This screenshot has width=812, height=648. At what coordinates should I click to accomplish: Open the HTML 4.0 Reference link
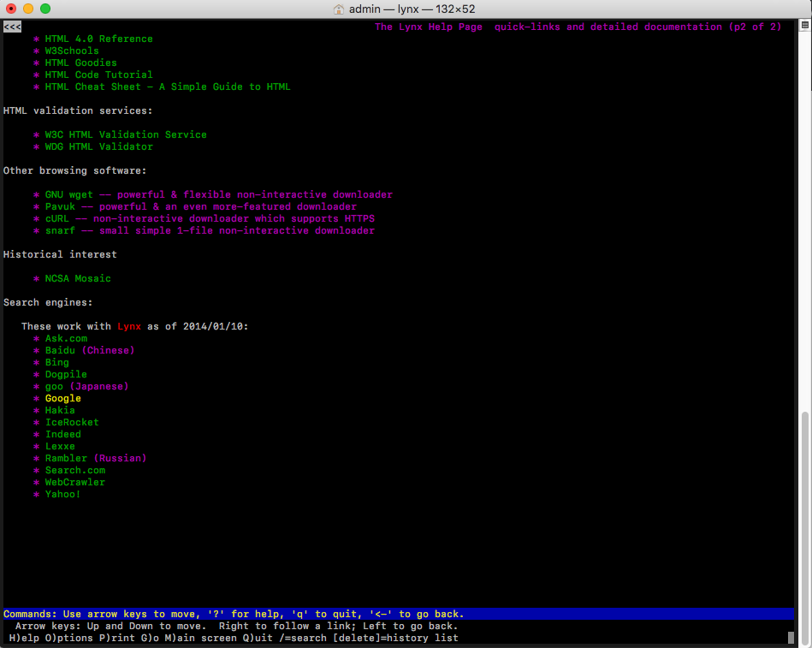[99, 39]
